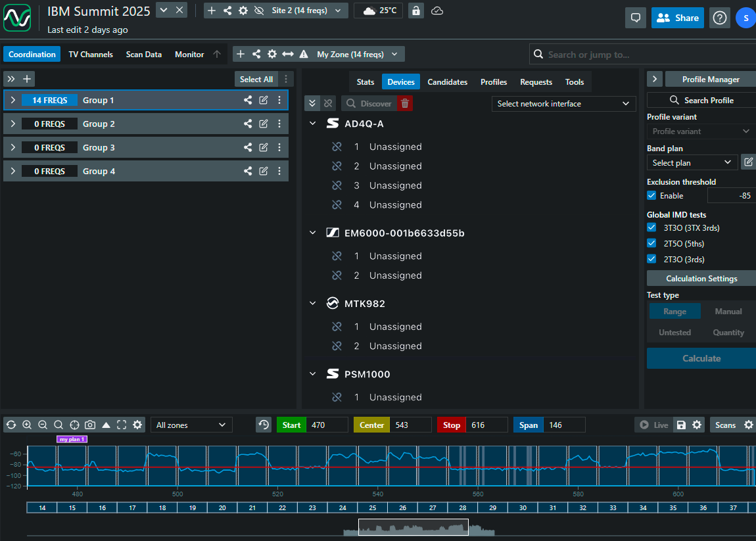This screenshot has width=756, height=541.
Task: Uncheck the 2T3O (3rds) test
Action: [651, 259]
